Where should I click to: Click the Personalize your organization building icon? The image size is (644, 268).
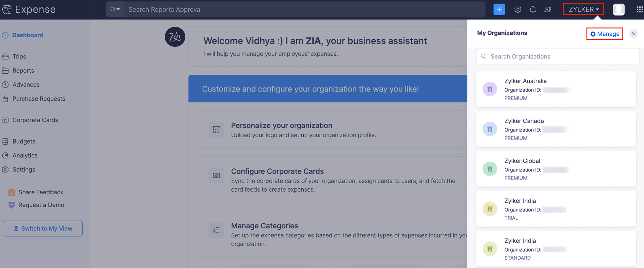(216, 130)
